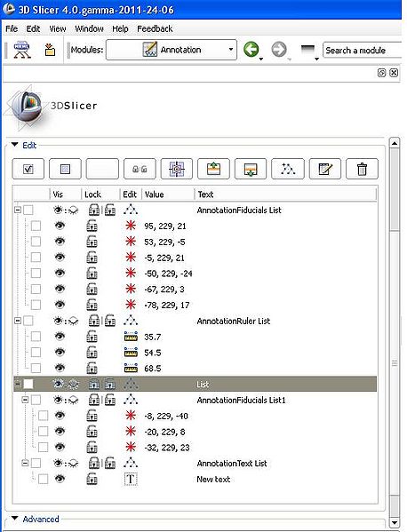This screenshot has width=407, height=532.
Task: Click the load scene icon in toolbar
Action: [x=22, y=50]
